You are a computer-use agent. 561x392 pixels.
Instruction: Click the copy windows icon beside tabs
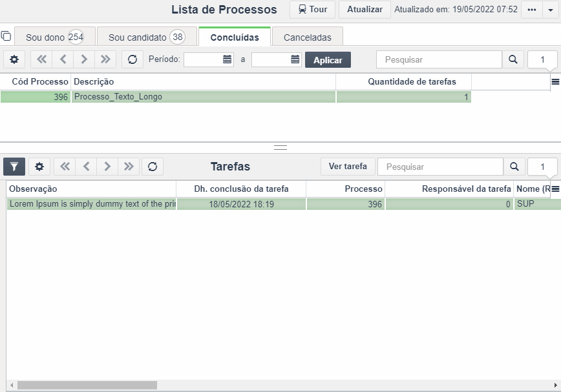[x=6, y=36]
